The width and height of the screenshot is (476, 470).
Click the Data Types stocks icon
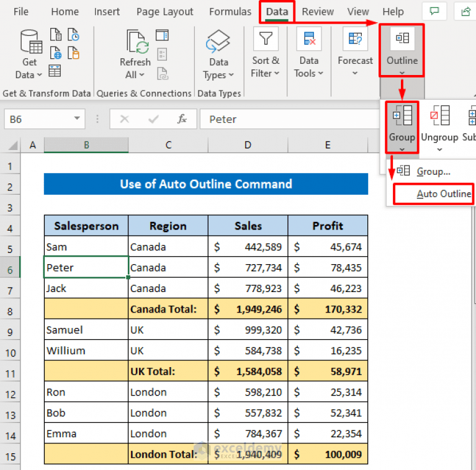218,41
